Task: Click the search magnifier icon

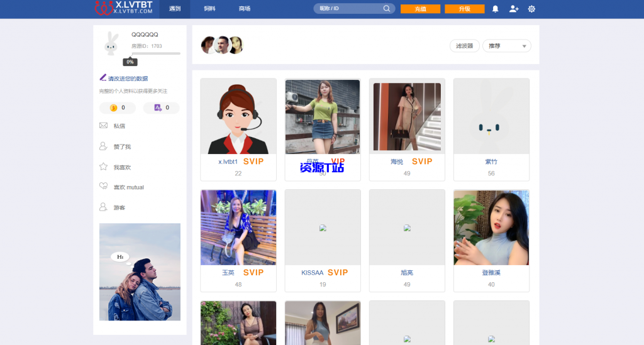Action: coord(387,9)
